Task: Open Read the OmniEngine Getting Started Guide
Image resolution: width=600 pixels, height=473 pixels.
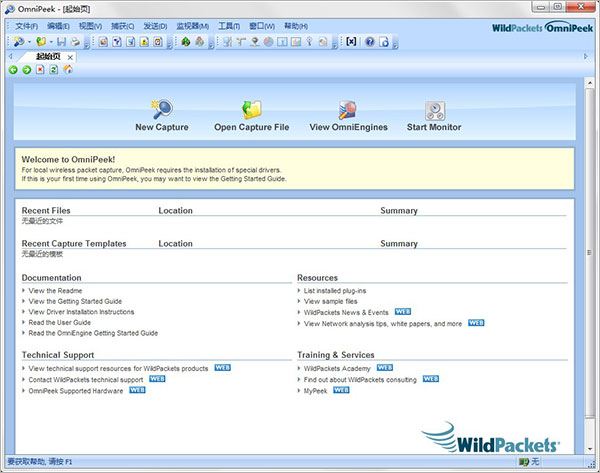Action: click(x=93, y=333)
